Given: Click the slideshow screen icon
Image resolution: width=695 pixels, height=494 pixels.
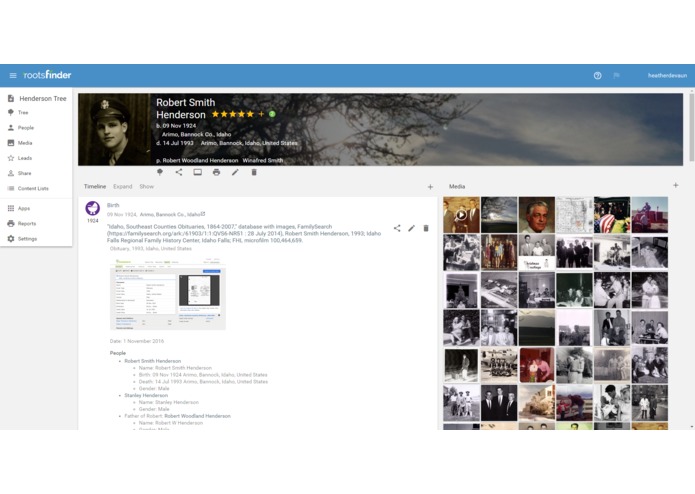Looking at the screenshot, I should coord(198,172).
